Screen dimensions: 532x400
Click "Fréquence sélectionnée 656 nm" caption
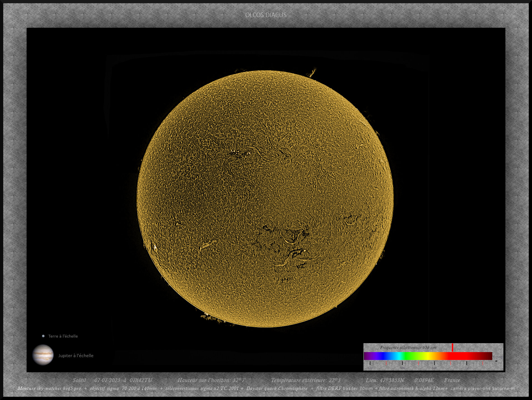coord(408,347)
